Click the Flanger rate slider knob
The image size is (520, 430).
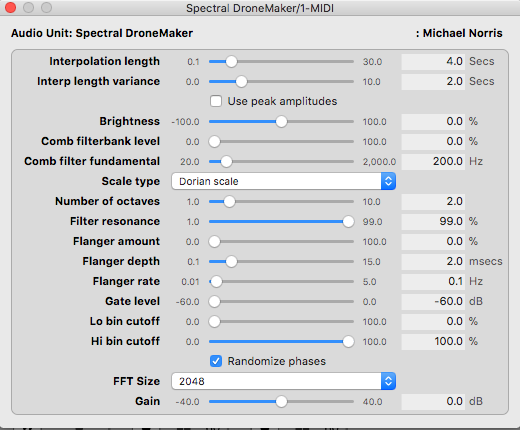click(216, 281)
